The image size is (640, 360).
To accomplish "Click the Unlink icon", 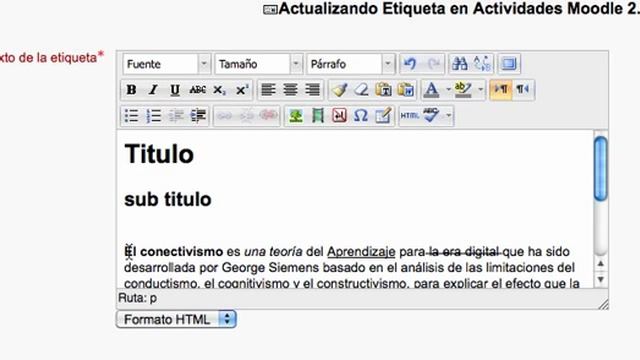I will point(247,116).
